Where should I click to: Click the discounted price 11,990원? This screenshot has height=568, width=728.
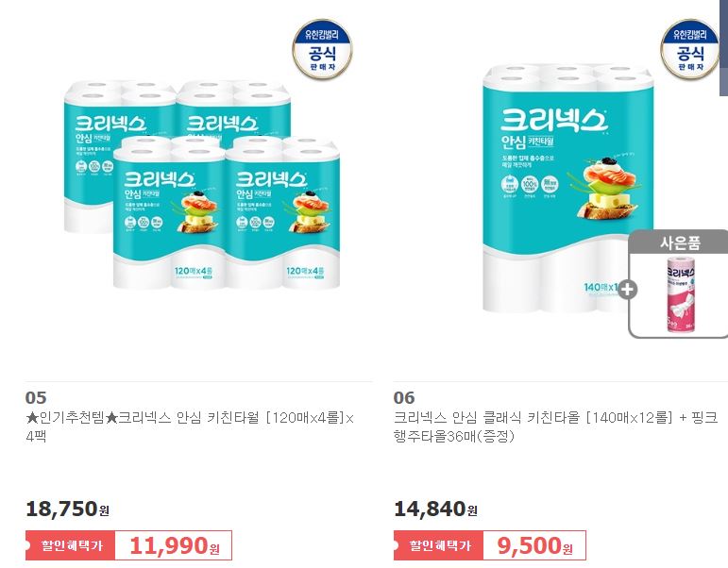pos(174,545)
